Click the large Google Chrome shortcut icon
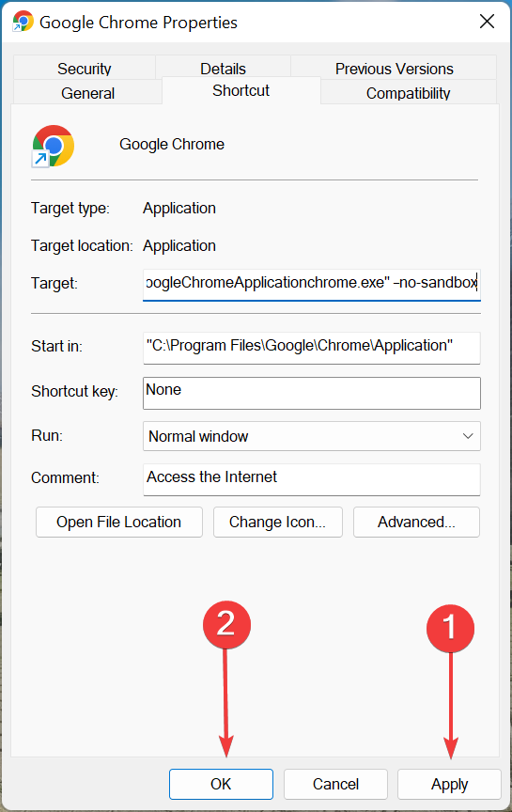 [x=53, y=147]
